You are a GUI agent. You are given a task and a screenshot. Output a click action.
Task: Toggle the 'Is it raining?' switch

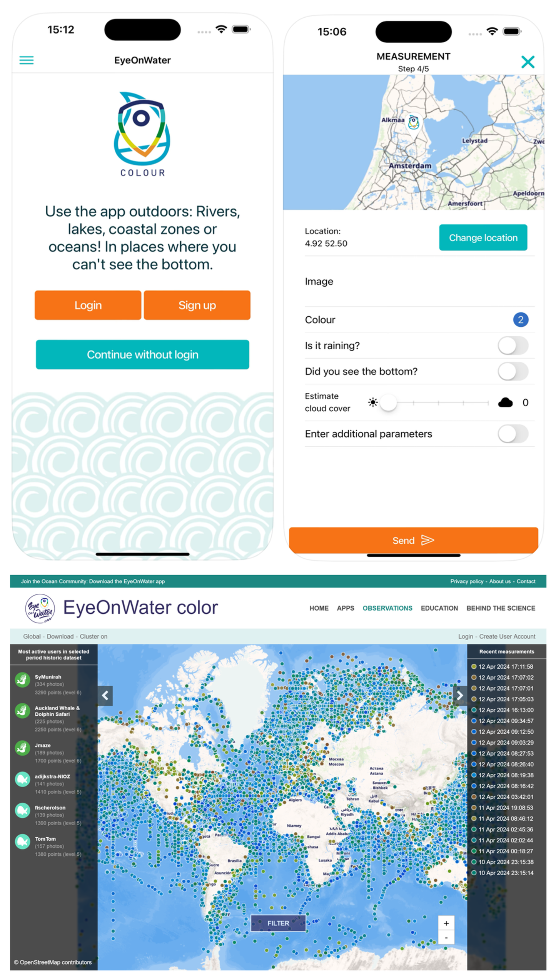click(x=513, y=345)
